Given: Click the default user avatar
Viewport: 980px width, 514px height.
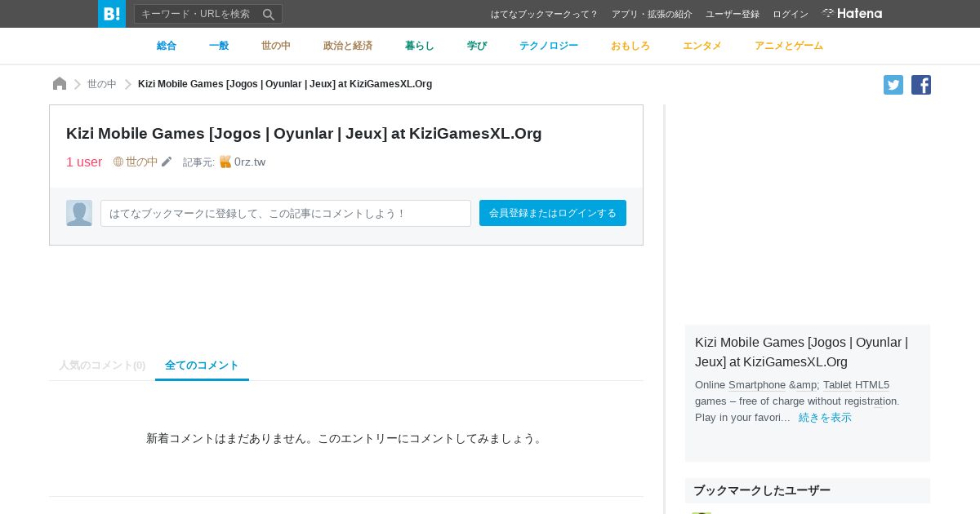Looking at the screenshot, I should (x=79, y=213).
